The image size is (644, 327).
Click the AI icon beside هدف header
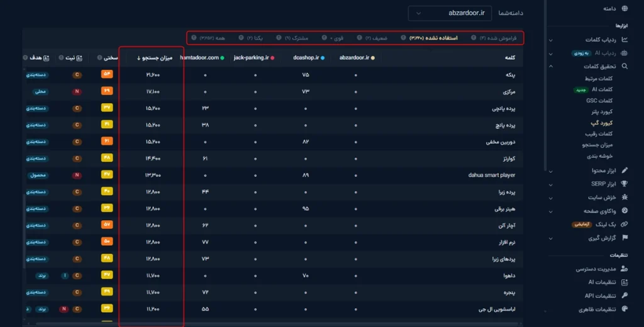(46, 58)
